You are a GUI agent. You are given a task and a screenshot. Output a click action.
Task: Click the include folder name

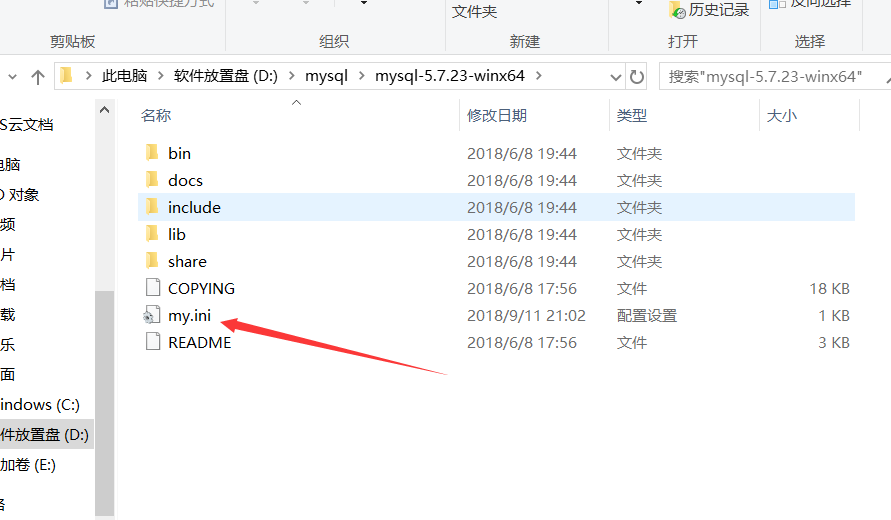click(194, 207)
